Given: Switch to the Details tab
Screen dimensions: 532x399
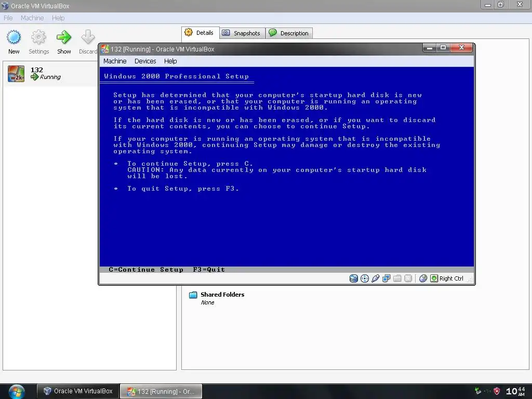Looking at the screenshot, I should [x=200, y=33].
